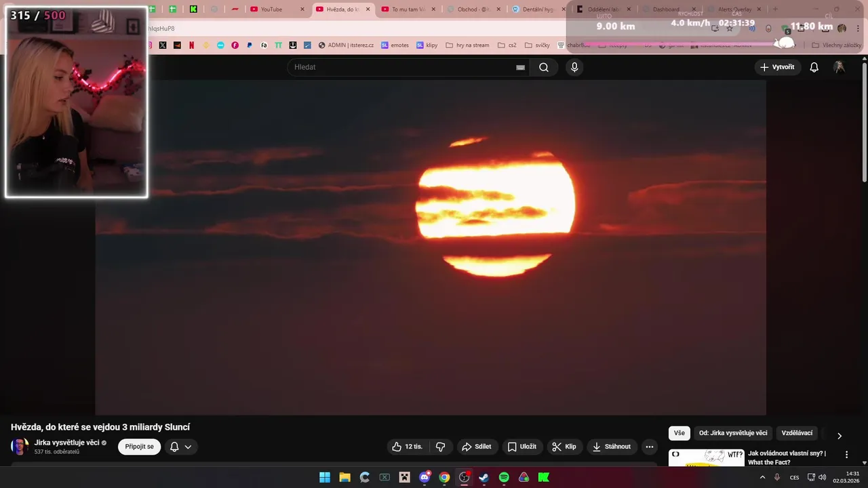Click the Sdílet share button
This screenshot has height=488, width=868.
point(477,447)
